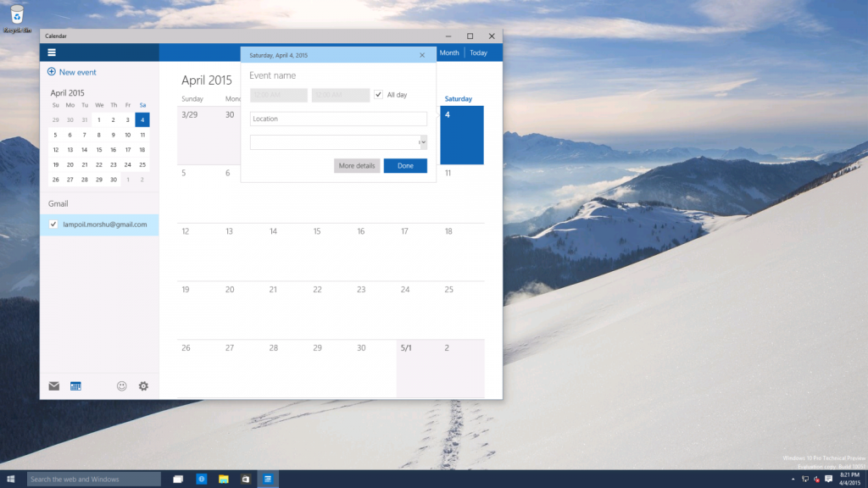868x488 pixels.
Task: Click the Done button
Action: point(405,165)
